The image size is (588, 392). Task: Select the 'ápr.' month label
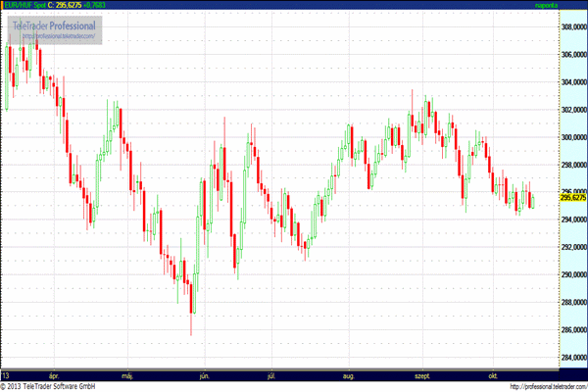tap(48, 375)
